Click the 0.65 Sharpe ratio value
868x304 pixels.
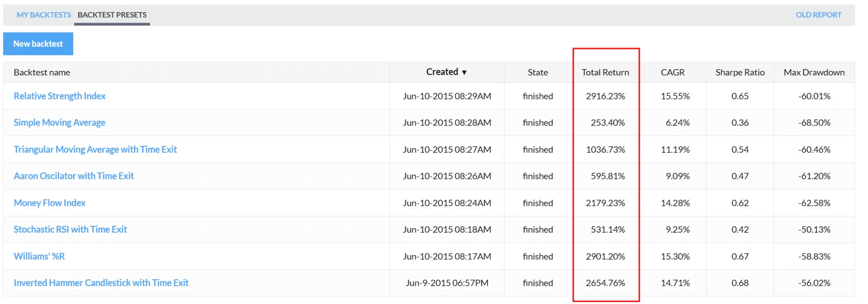pyautogui.click(x=740, y=96)
